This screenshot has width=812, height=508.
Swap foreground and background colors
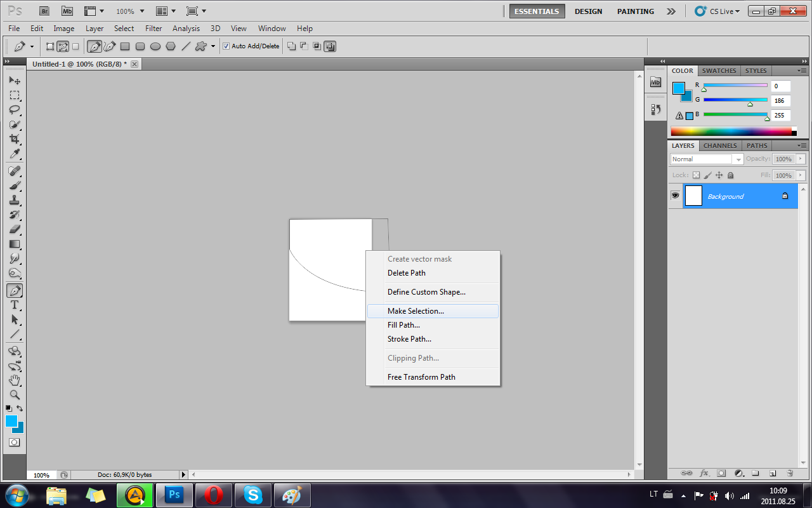click(x=20, y=408)
